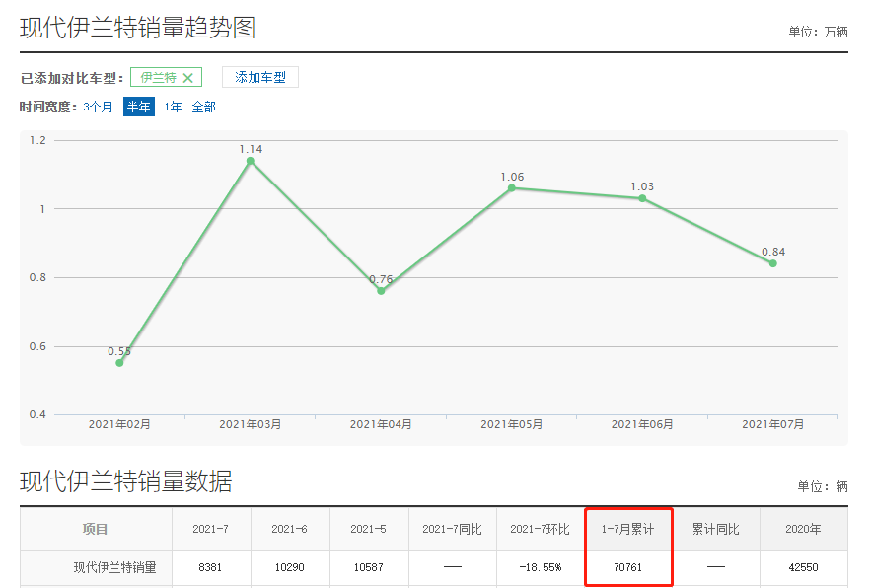Click the 2021年05月 data point 1.06
This screenshot has width=873, height=588.
pos(512,187)
